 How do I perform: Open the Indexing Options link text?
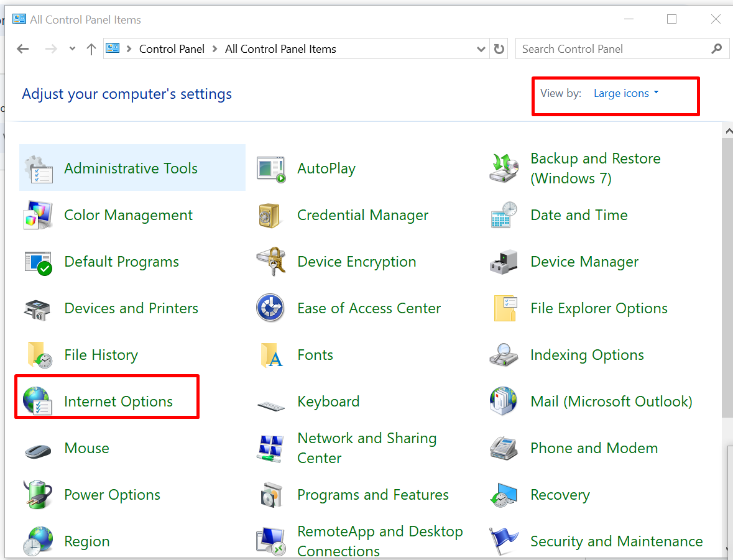point(587,356)
